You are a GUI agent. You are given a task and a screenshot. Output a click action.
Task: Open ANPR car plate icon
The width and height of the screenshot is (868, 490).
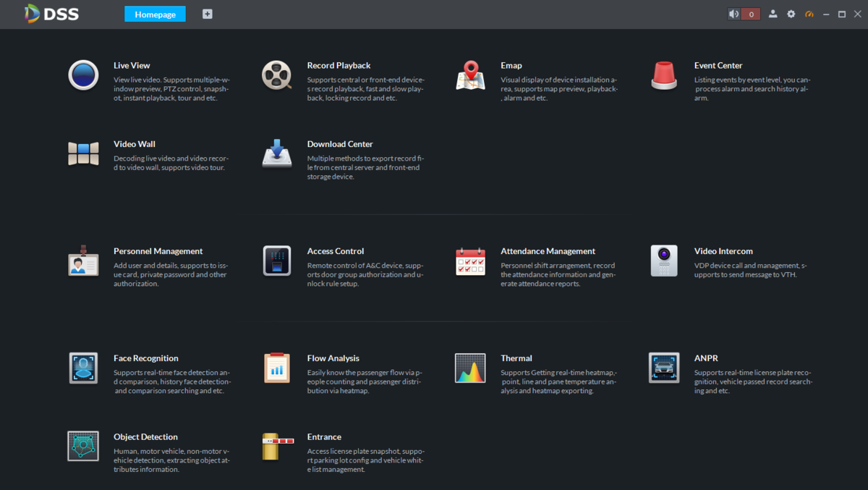pyautogui.click(x=664, y=368)
